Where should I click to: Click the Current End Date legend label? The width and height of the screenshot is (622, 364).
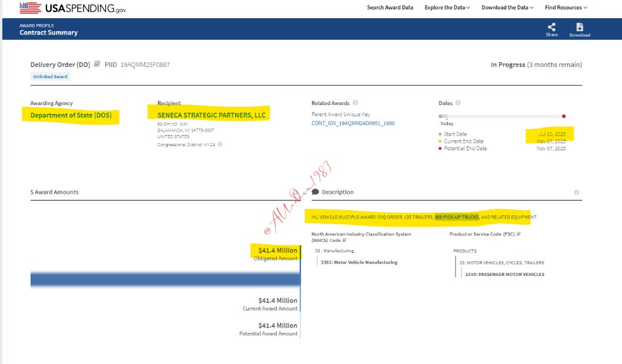(x=464, y=141)
